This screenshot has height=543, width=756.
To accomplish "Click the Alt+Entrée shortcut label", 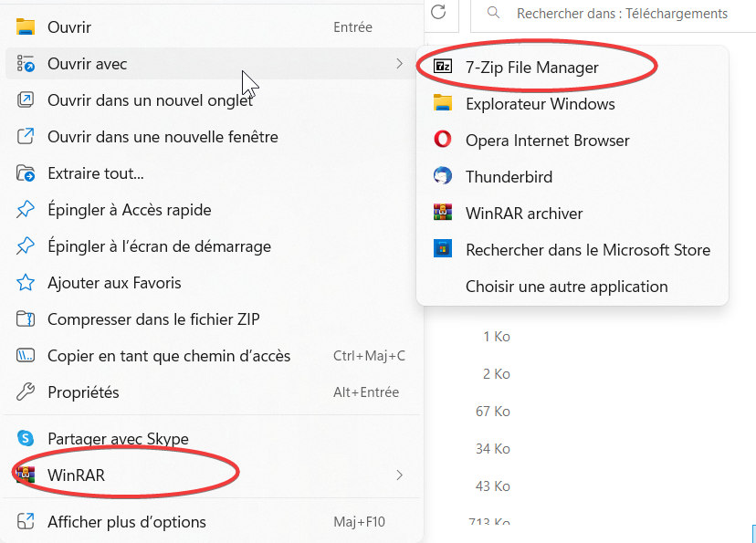I will (x=366, y=392).
